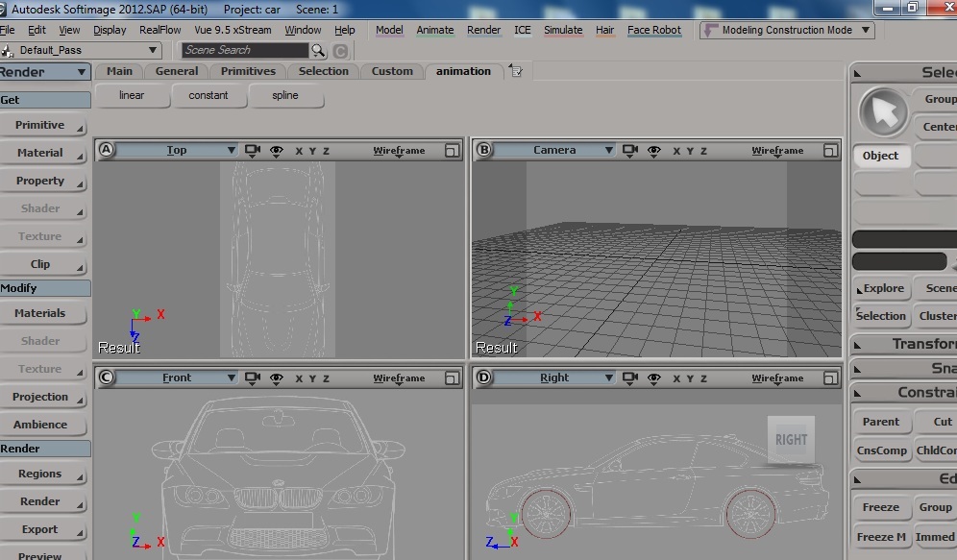Open the Wireframe display menu in the Top viewport
Image resolution: width=957 pixels, height=560 pixels.
399,151
